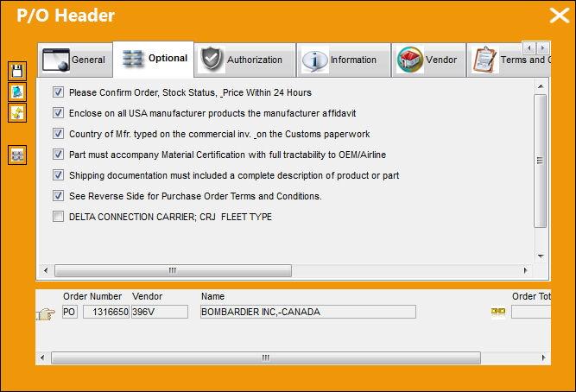Toggle Country of Mfr. on commercial invoice
The image size is (576, 392).
click(58, 133)
